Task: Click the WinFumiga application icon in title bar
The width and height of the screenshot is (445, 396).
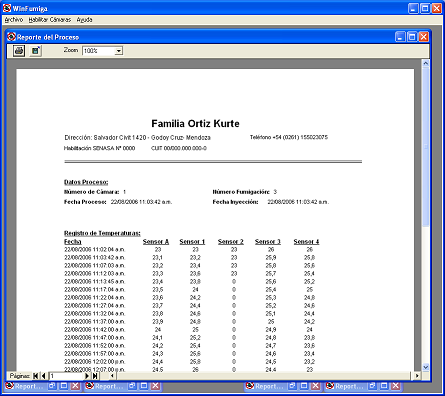Action: pyautogui.click(x=7, y=8)
